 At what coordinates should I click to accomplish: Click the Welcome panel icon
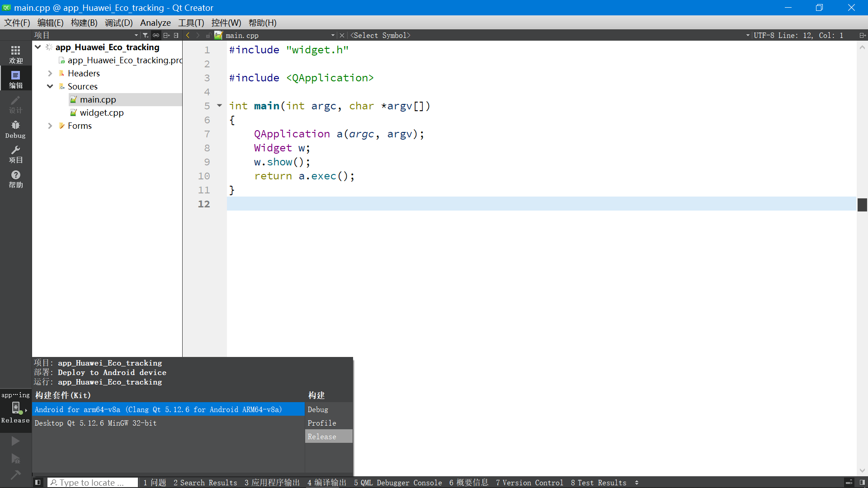(x=15, y=54)
